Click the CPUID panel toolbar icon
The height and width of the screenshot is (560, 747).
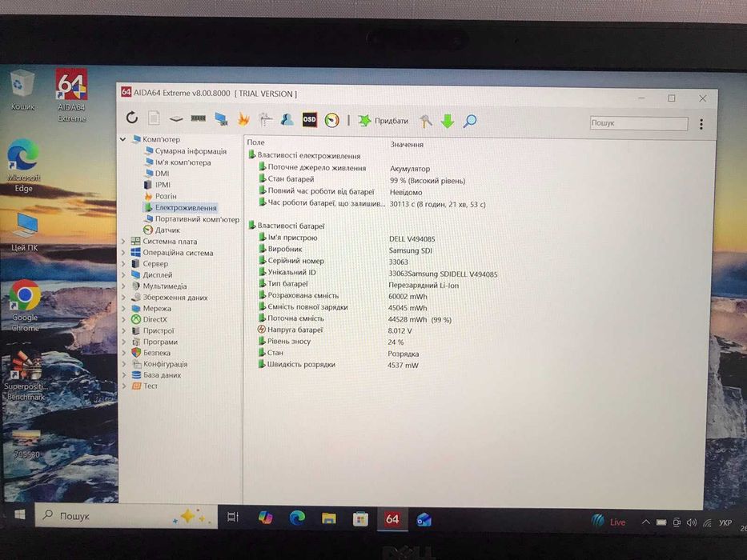click(x=265, y=119)
